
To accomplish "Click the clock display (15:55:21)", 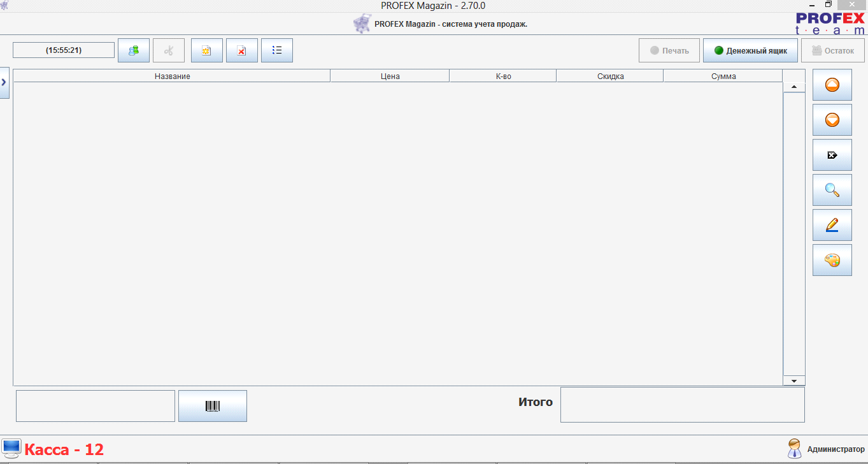I will pos(64,50).
